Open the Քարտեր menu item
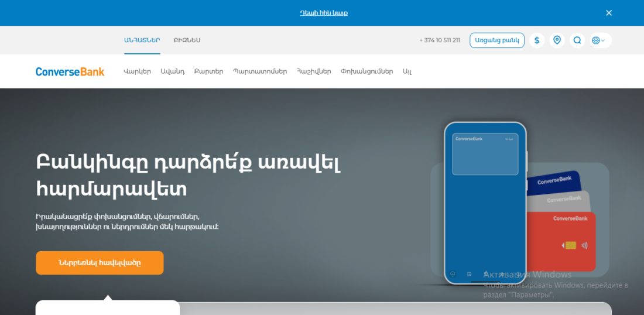Viewport: 644px width, 315px height. click(208, 71)
